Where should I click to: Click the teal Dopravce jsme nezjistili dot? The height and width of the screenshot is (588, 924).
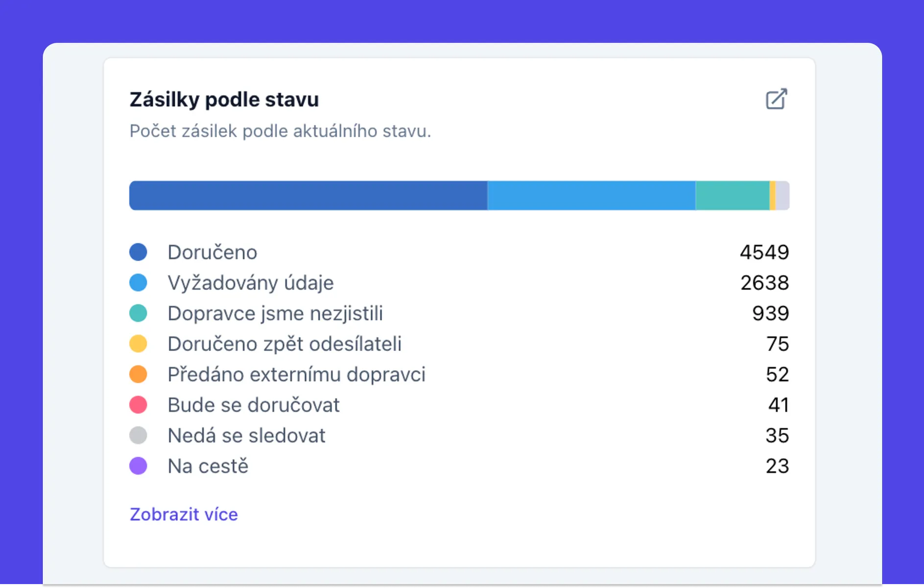139,313
